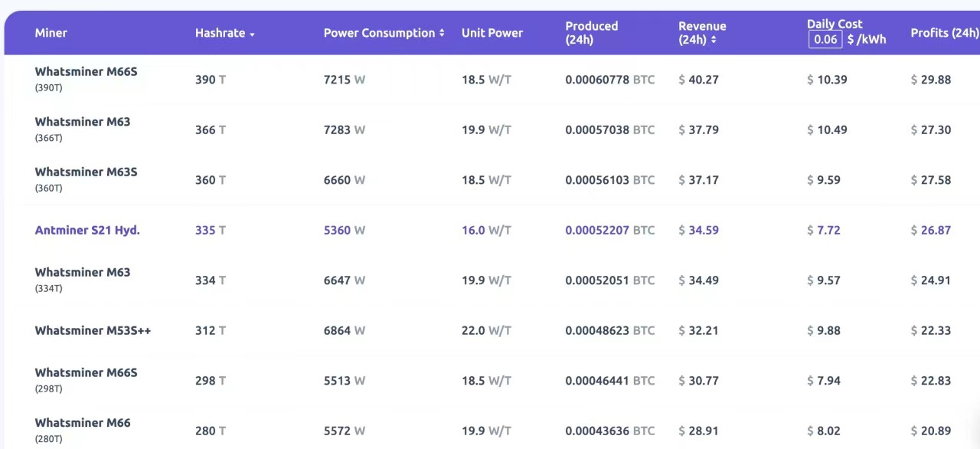Select the 360 T hashrate value
Image resolution: width=980 pixels, height=449 pixels.
pyautogui.click(x=211, y=180)
